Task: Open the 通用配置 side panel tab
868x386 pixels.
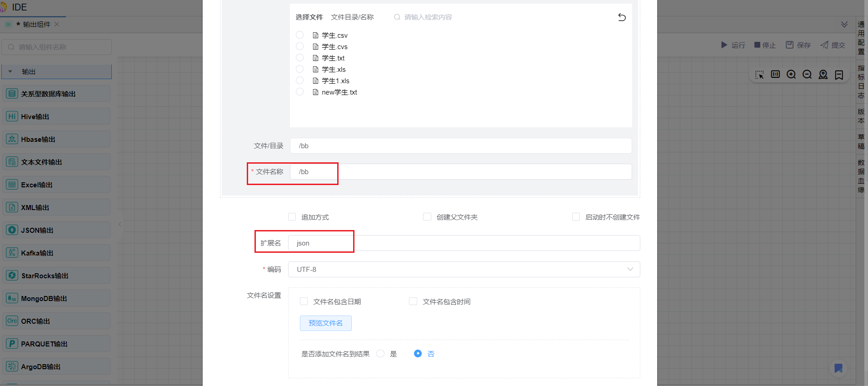Action: [861, 38]
